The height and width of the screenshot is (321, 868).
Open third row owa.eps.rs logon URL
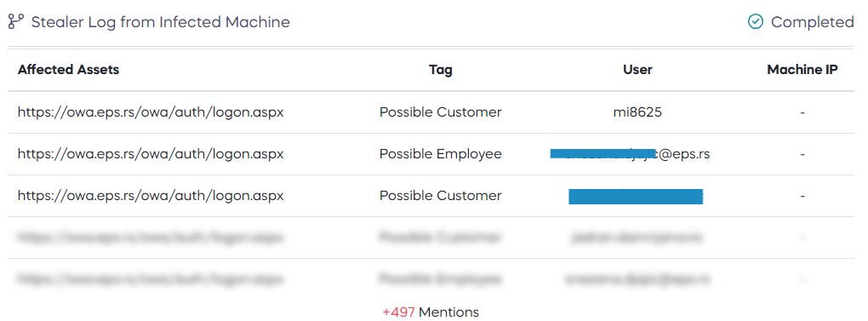point(151,195)
